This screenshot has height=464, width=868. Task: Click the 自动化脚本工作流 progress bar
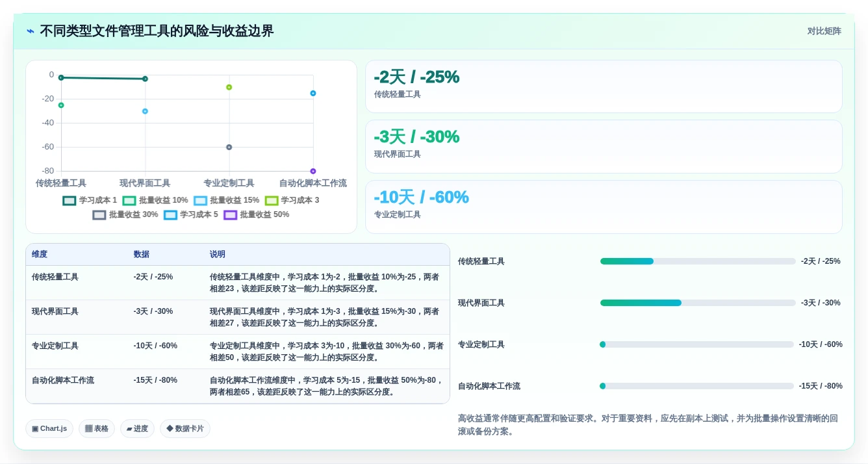click(x=697, y=386)
